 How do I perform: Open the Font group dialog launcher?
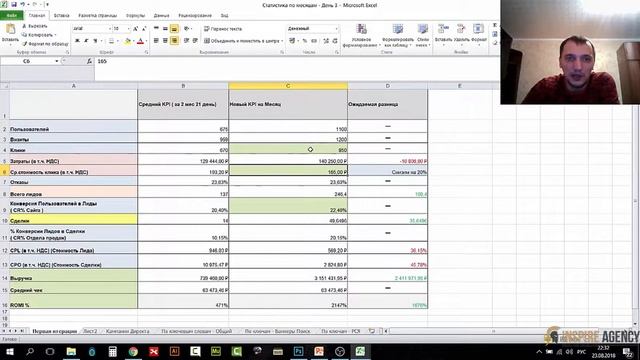(x=146, y=52)
